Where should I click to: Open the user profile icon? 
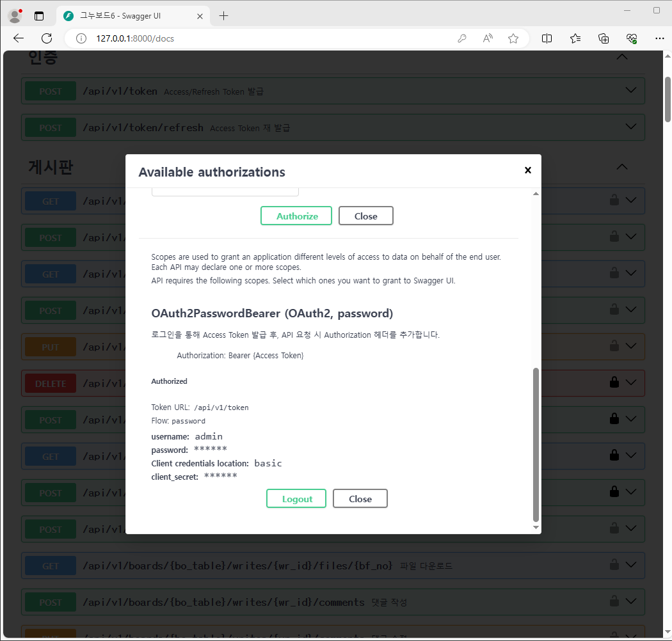[x=14, y=15]
